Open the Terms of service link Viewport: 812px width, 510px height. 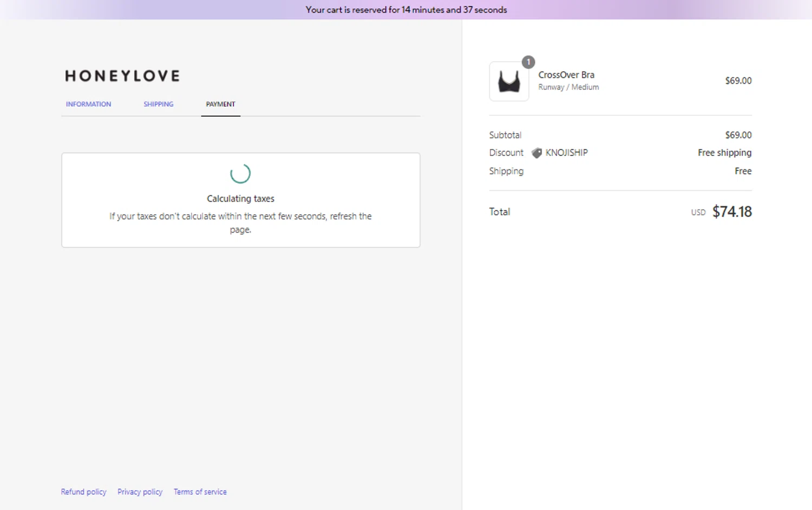pyautogui.click(x=200, y=492)
